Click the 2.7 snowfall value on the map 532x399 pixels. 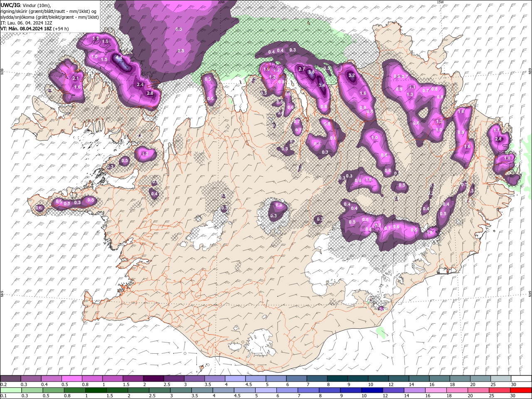click(302, 69)
